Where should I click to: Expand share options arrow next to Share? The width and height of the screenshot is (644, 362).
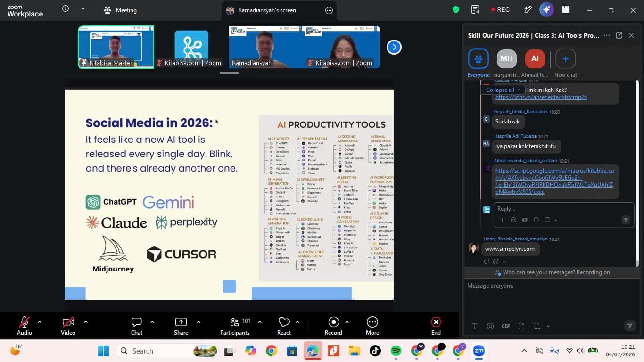click(x=198, y=322)
